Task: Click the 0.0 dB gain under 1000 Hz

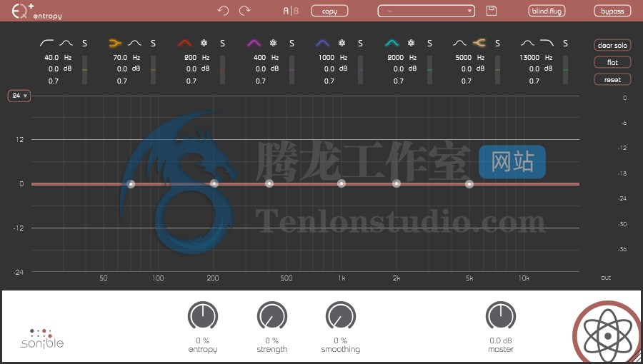Action: click(329, 69)
